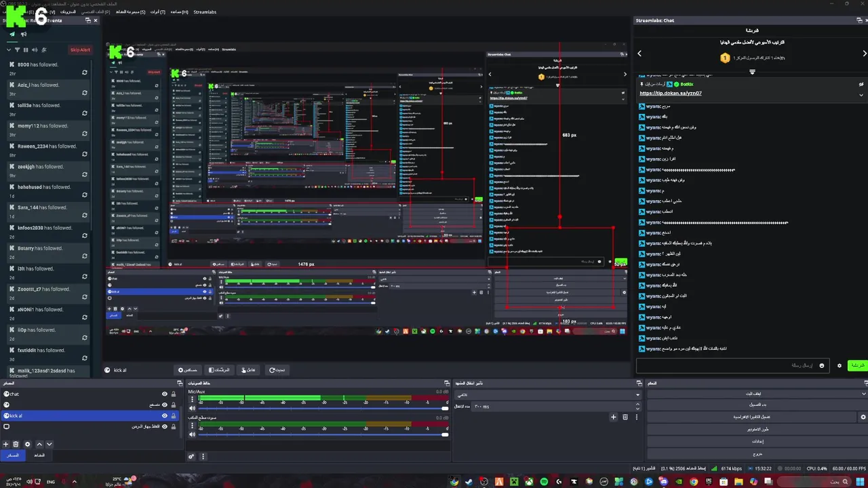The image size is (868, 488).
Task: Remove scene transition with trash icon
Action: click(x=625, y=417)
